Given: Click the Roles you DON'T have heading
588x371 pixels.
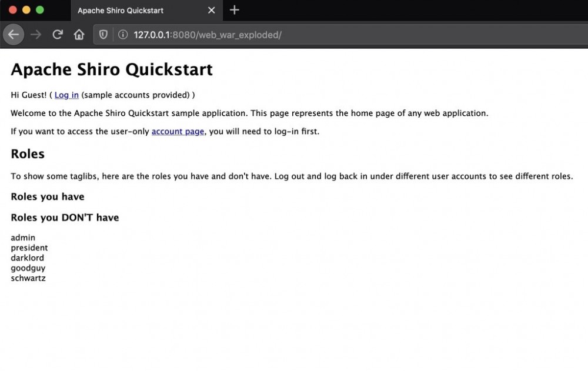Looking at the screenshot, I should [x=65, y=217].
